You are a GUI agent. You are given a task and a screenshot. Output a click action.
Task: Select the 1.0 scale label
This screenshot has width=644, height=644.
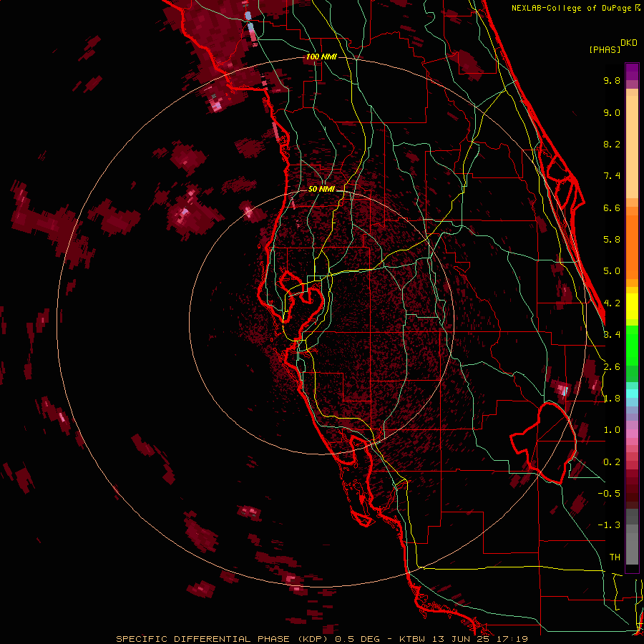coord(612,430)
